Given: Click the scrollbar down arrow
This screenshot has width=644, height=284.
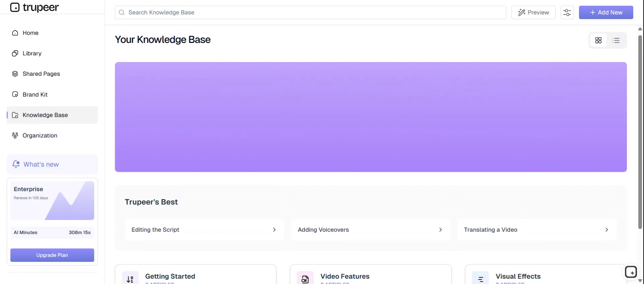Looking at the screenshot, I should [x=640, y=281].
